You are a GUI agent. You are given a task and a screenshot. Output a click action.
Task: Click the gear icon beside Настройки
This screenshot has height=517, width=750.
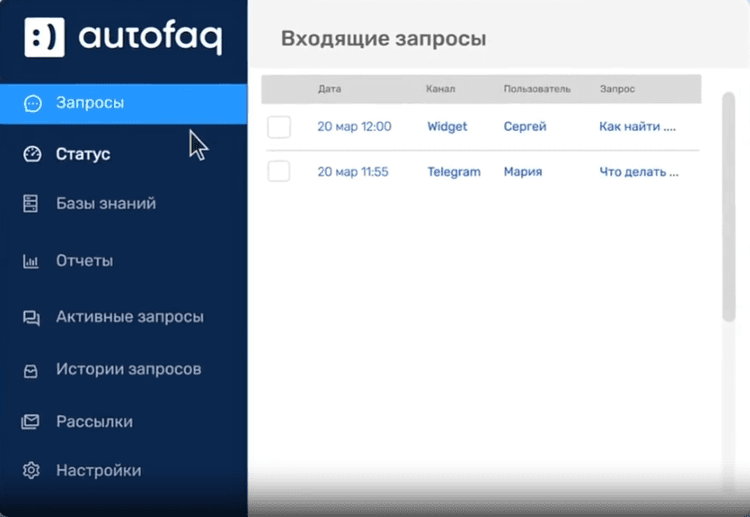point(31,471)
